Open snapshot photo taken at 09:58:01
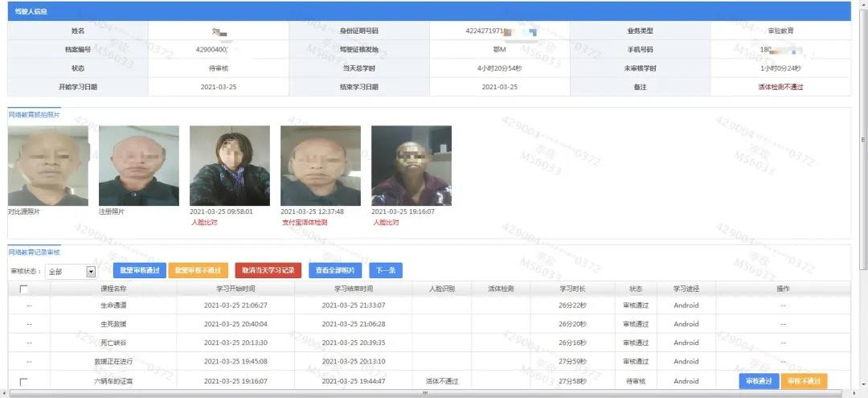 click(230, 166)
